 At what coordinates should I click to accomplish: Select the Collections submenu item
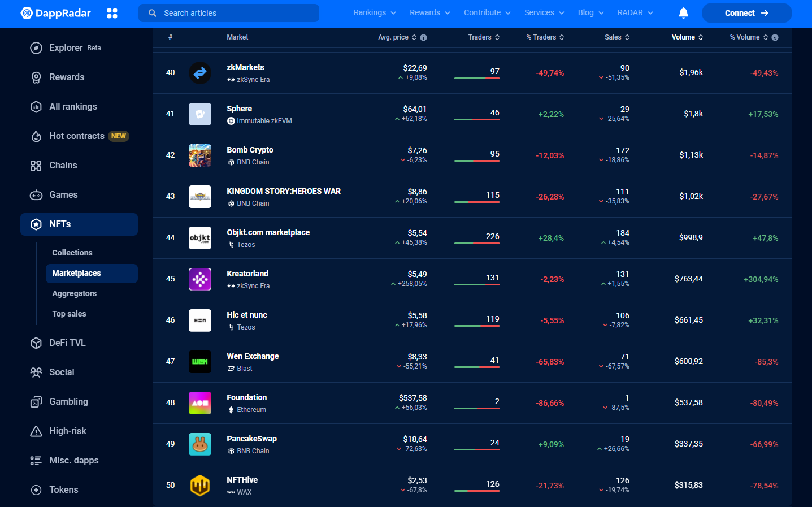[72, 253]
